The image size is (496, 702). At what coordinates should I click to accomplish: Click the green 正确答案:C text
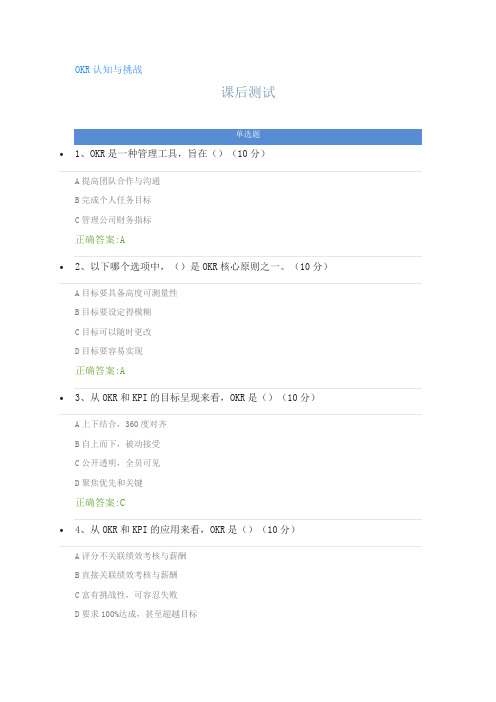click(100, 502)
